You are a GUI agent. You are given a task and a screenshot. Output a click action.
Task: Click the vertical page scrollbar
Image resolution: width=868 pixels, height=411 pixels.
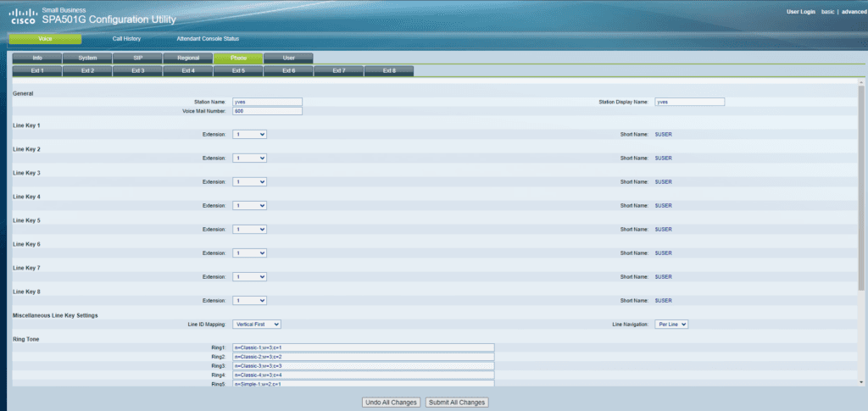pos(861,212)
